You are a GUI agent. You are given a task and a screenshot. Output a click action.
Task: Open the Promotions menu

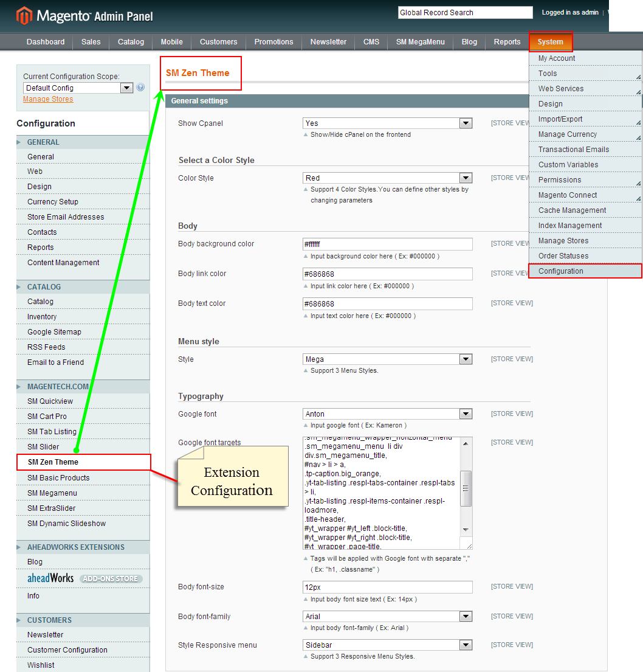pos(273,41)
